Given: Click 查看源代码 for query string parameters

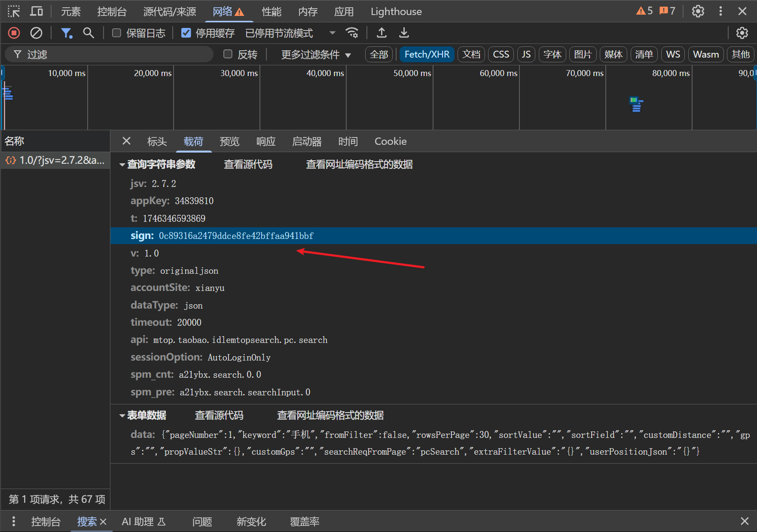Looking at the screenshot, I should click(248, 165).
